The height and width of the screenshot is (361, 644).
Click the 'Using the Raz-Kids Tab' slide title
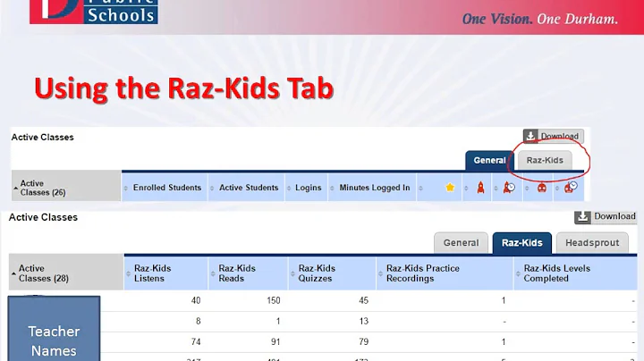[x=183, y=88]
